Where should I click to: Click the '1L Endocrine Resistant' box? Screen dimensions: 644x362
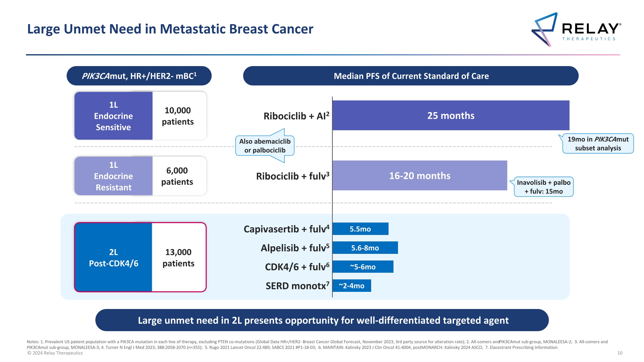coord(114,176)
